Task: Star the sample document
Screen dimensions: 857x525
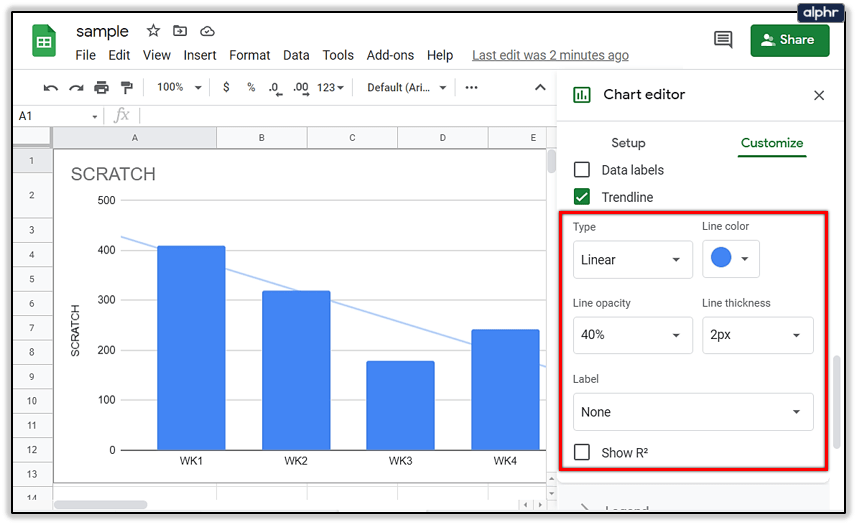Action: [153, 31]
